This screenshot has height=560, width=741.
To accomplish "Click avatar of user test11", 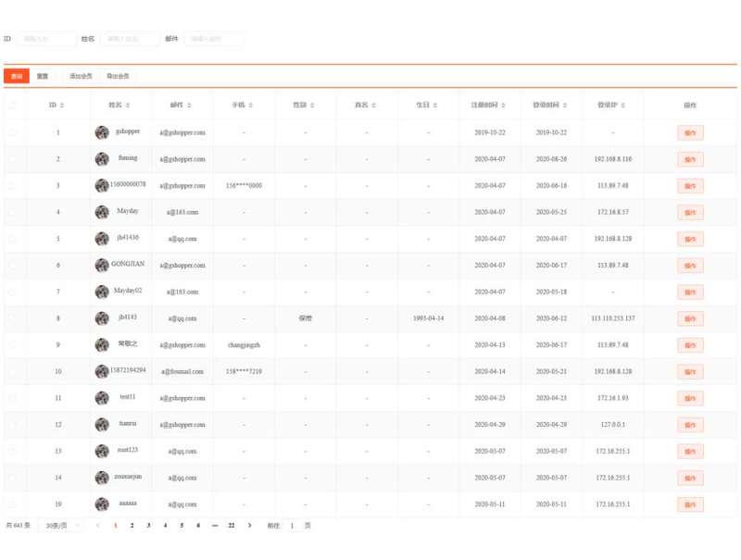I will [102, 398].
